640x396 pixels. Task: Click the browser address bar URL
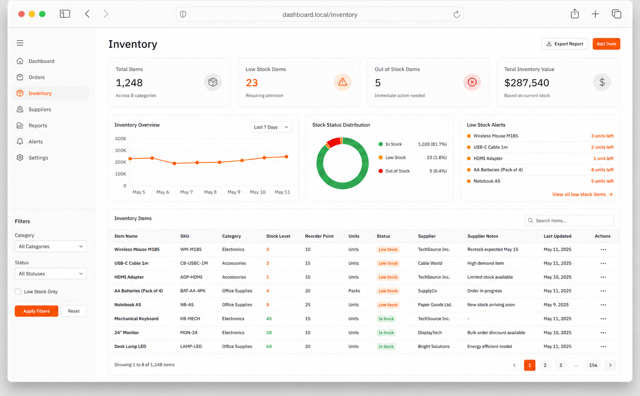coord(320,15)
